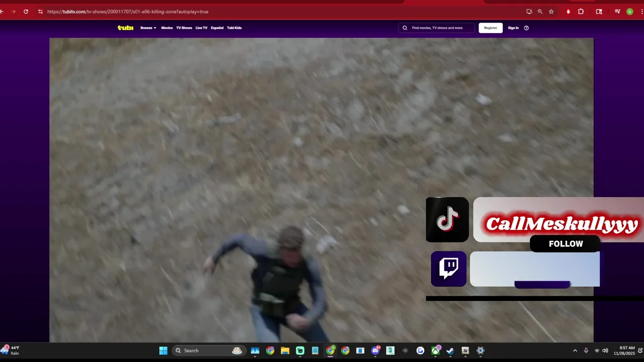Click the Twitch logo overlay
644x362 pixels.
pyautogui.click(x=448, y=268)
